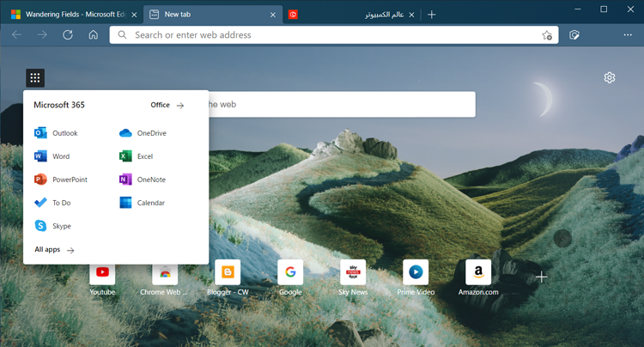Open Outlook from Microsoft 365 panel

56,133
